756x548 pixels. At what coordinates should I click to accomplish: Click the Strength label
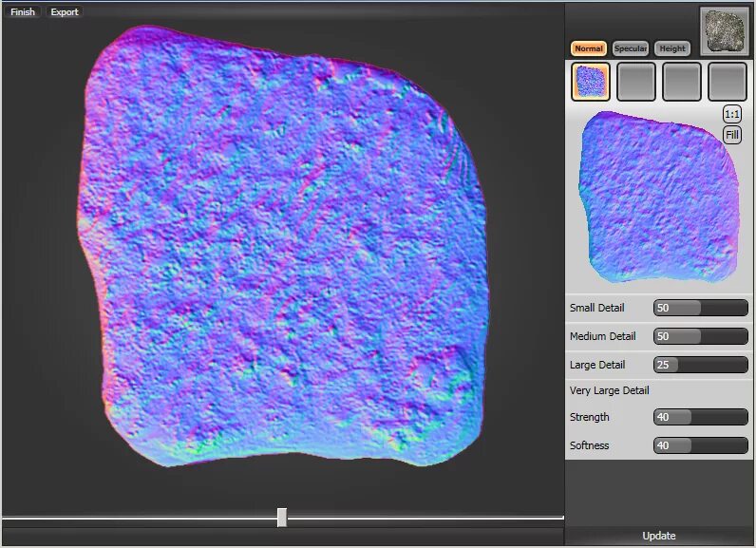pos(589,417)
